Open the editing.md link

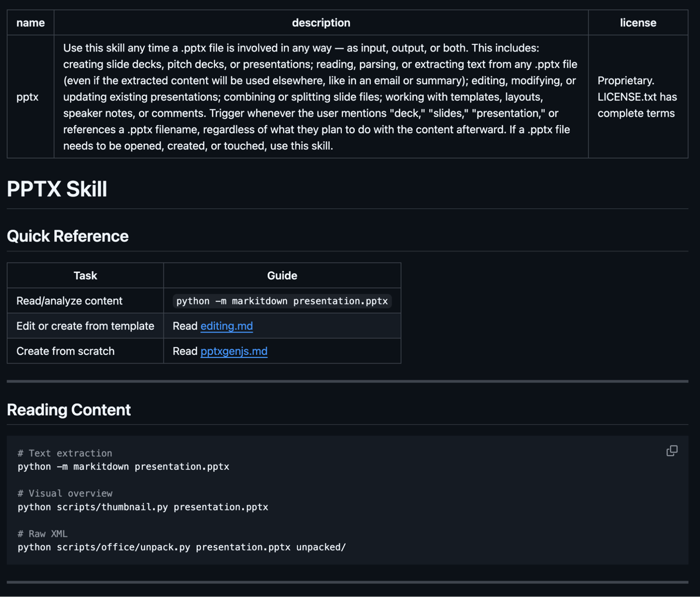(x=226, y=326)
